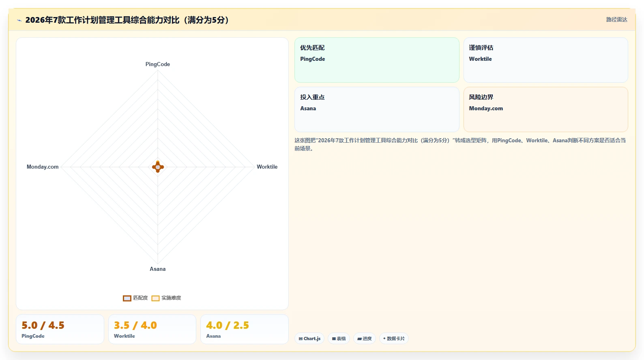
Task: Click the 3.5 / 4.0 Worktile score card
Action: point(152,329)
